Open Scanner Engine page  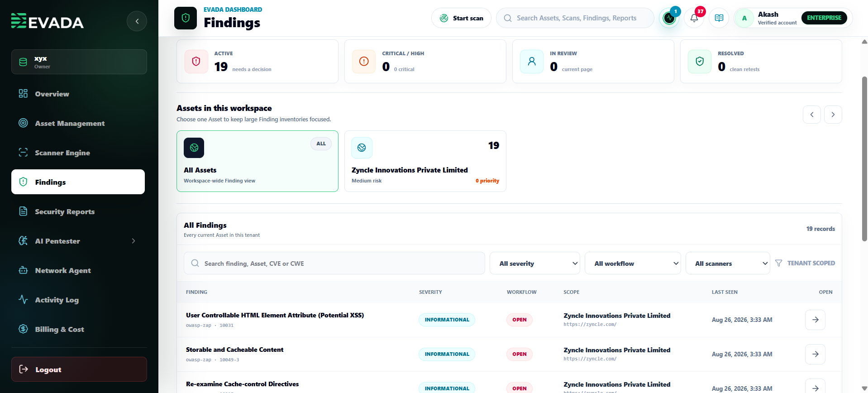[78, 153]
